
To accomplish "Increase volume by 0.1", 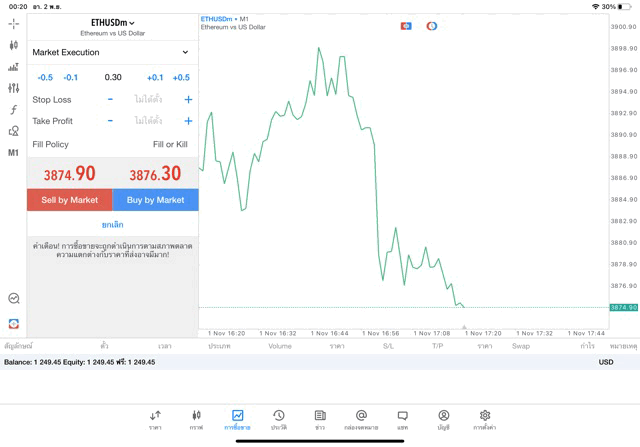I will 155,77.
